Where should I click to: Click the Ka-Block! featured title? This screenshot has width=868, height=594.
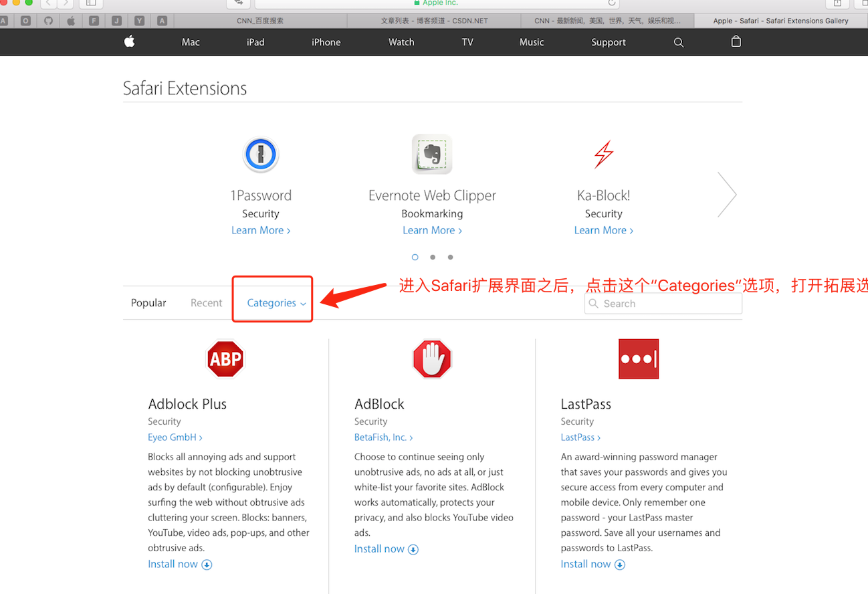click(x=604, y=195)
